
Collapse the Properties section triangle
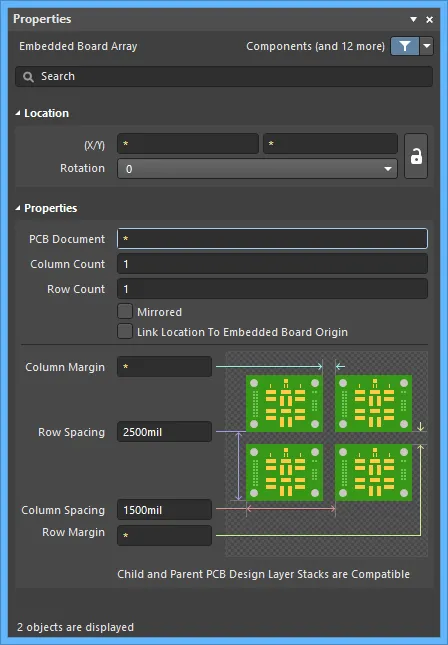pos(18,208)
